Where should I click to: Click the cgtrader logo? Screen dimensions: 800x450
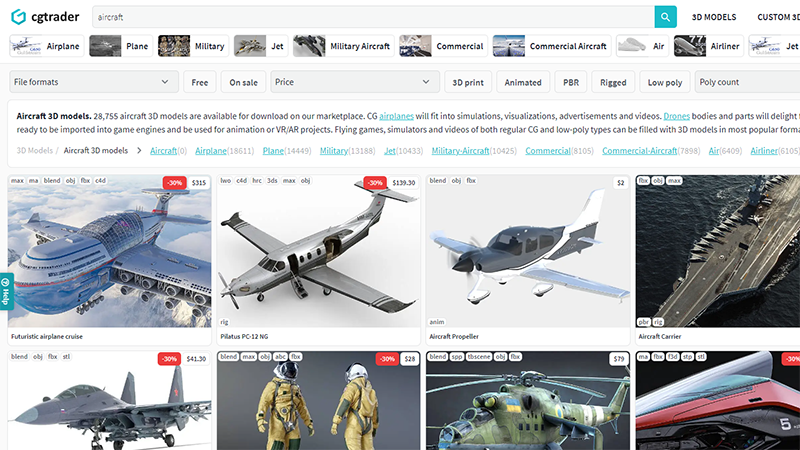(45, 17)
